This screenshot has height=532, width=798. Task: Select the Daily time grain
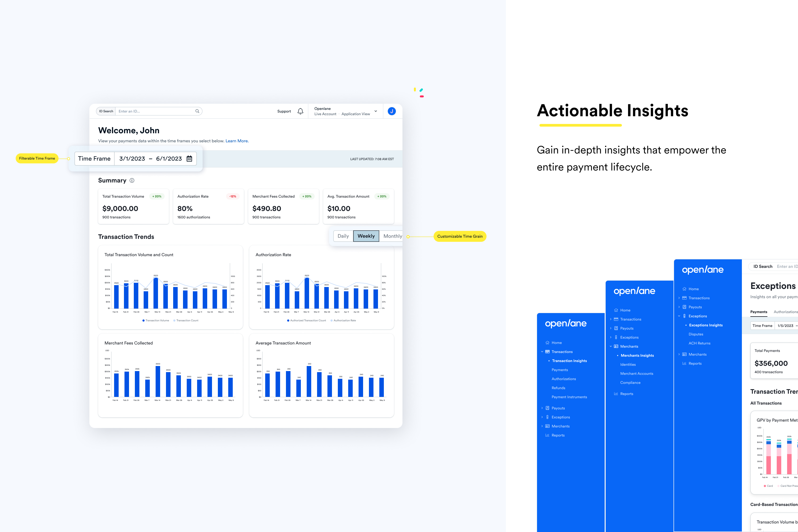(343, 236)
